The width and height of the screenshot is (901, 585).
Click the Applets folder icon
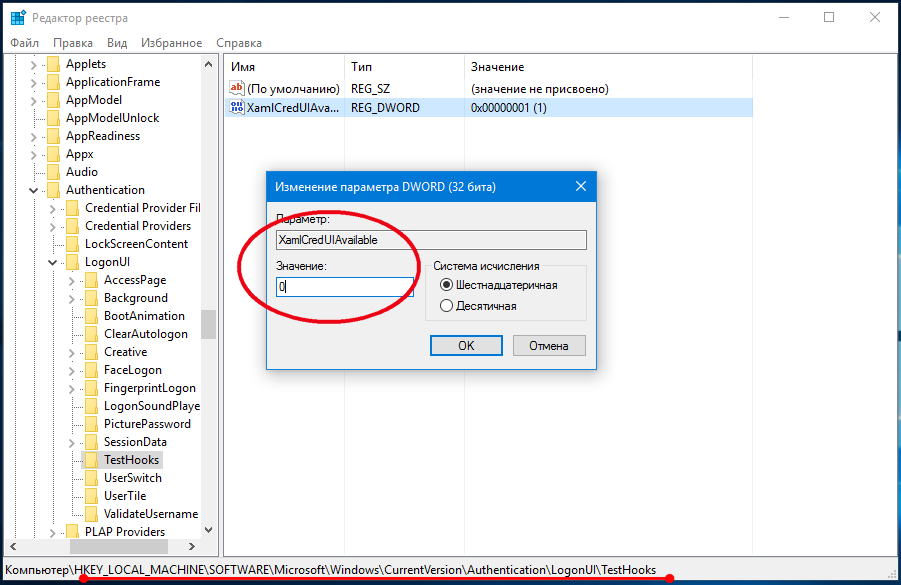[x=53, y=64]
